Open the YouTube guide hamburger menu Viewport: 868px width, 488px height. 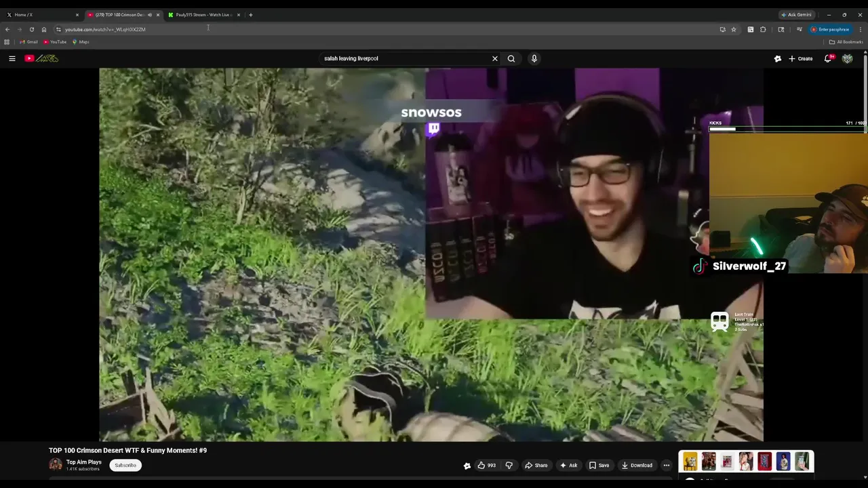pos(12,58)
